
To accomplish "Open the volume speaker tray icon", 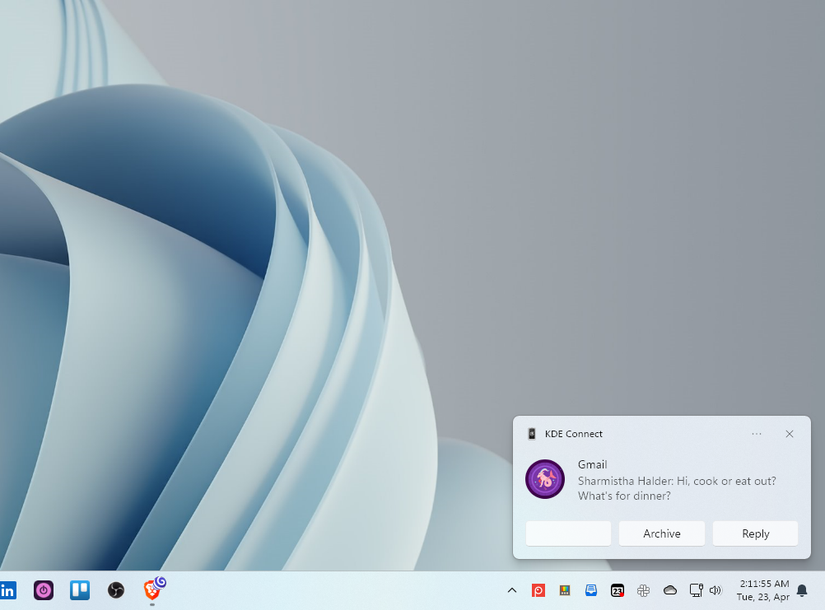I will (x=715, y=591).
